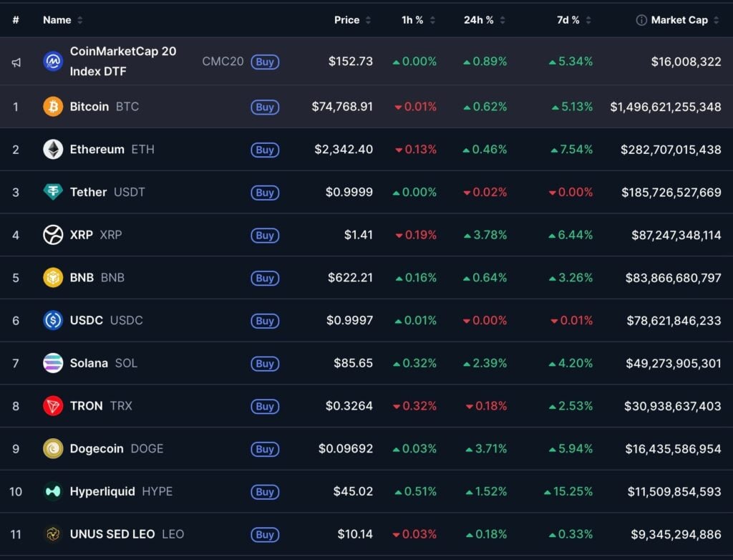Click the Market Cap info icon
Image resolution: width=733 pixels, height=560 pixels.
click(x=641, y=20)
